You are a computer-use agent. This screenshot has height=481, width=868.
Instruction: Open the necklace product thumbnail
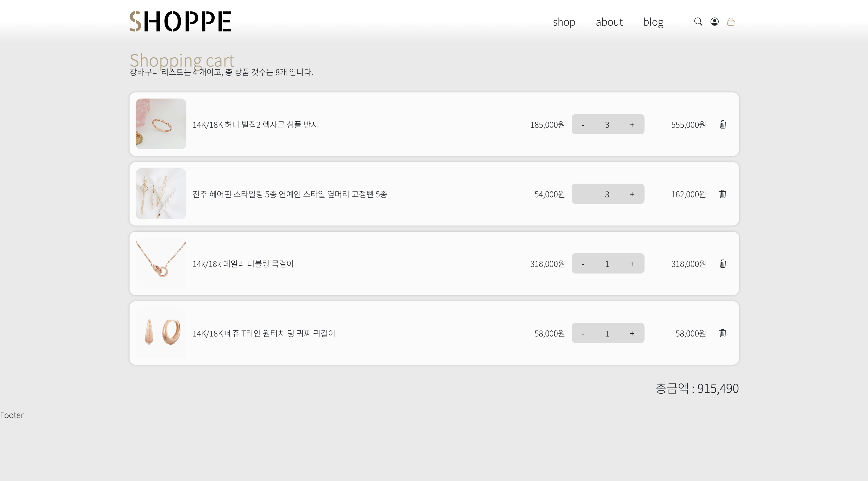point(161,263)
